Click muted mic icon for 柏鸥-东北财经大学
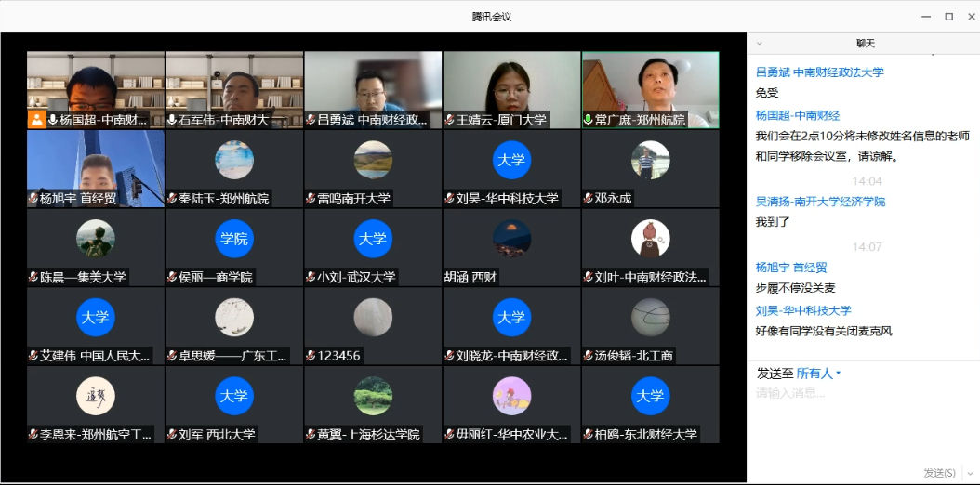 coord(589,435)
